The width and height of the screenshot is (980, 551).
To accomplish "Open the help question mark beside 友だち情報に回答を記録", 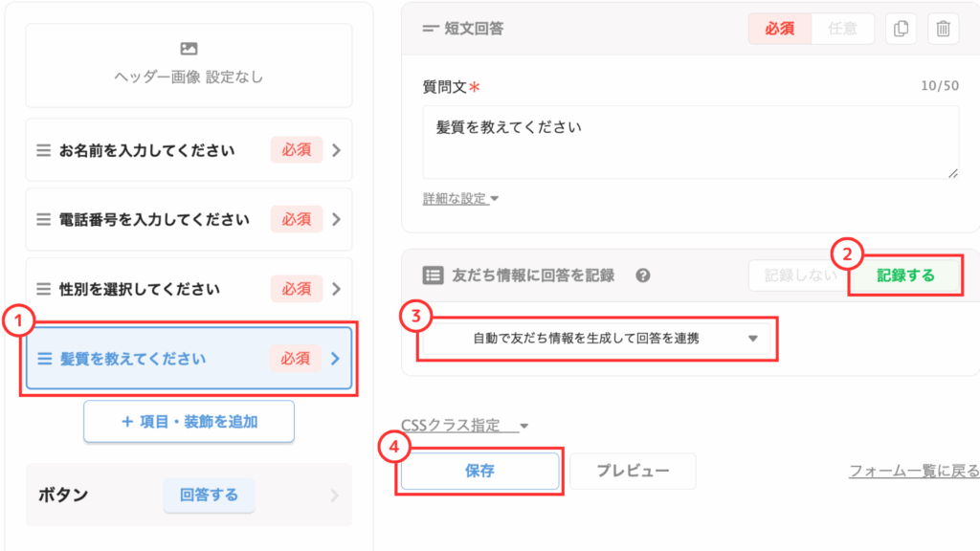I will pos(642,275).
